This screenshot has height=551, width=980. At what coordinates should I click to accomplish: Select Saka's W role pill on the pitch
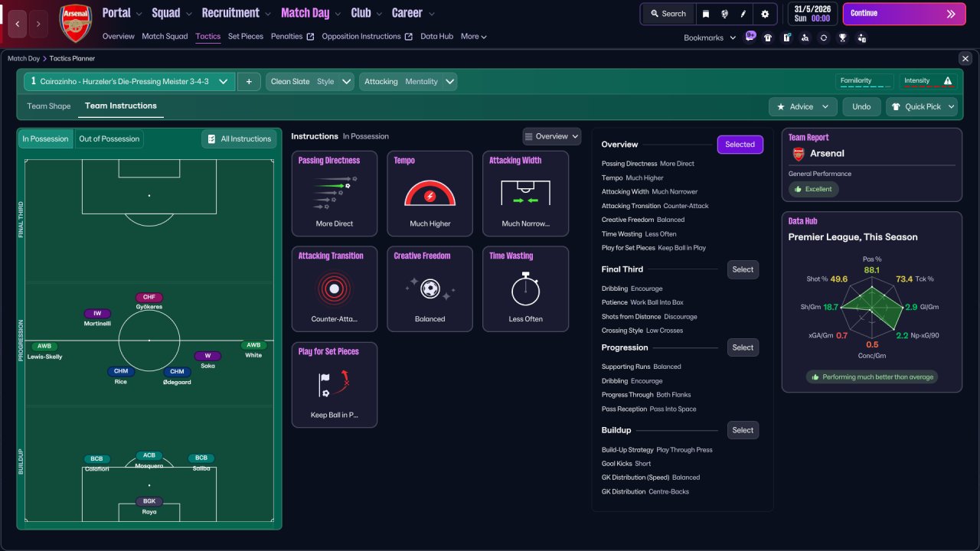coord(207,356)
